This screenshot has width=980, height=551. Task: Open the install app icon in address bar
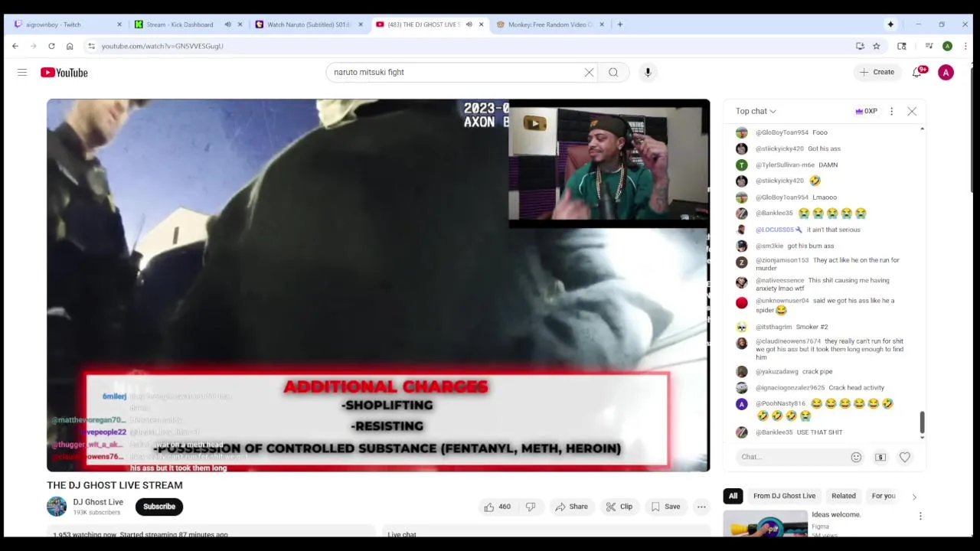pyautogui.click(x=860, y=46)
